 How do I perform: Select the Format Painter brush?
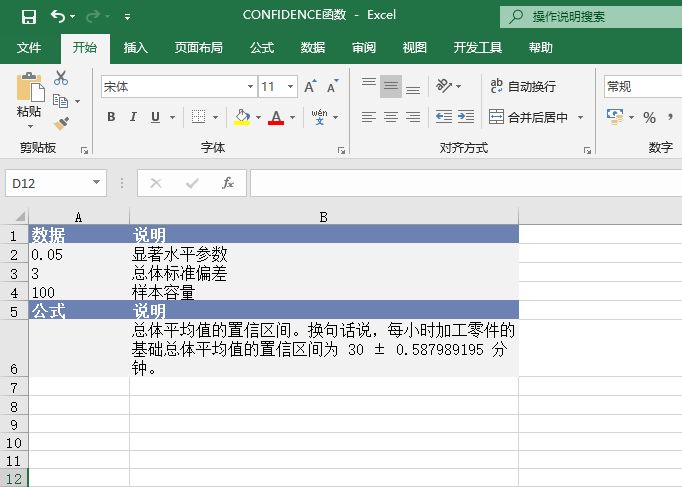61,124
